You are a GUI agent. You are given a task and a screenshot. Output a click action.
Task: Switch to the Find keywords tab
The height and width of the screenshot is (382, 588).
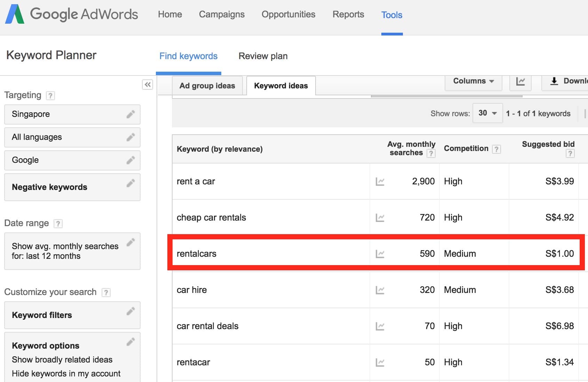tap(188, 56)
